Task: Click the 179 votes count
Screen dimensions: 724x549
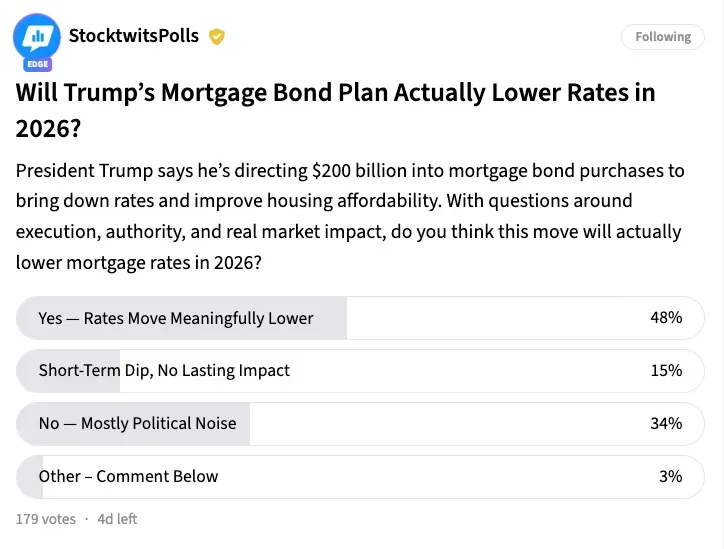Action: pos(46,519)
